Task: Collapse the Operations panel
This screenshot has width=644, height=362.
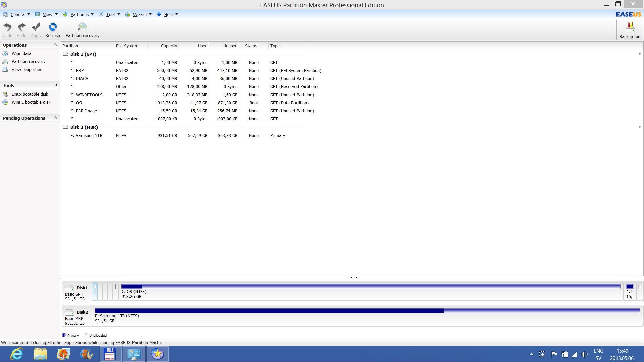Action: [56, 45]
